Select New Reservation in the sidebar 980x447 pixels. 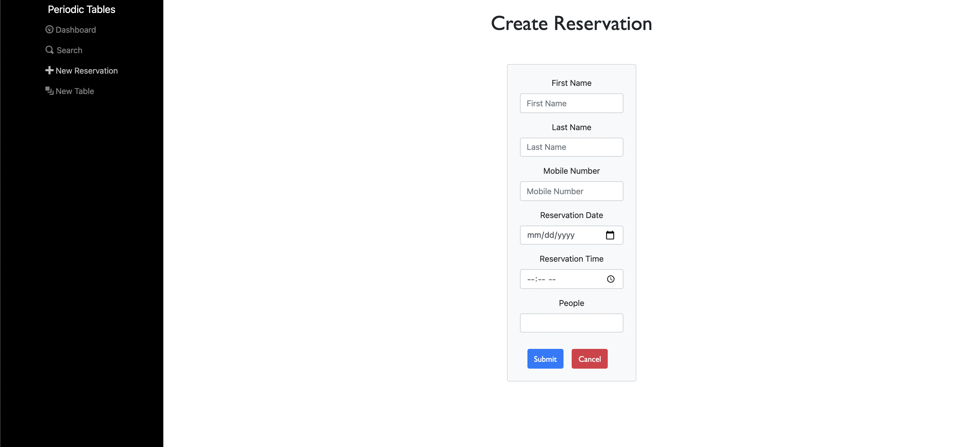pos(86,71)
